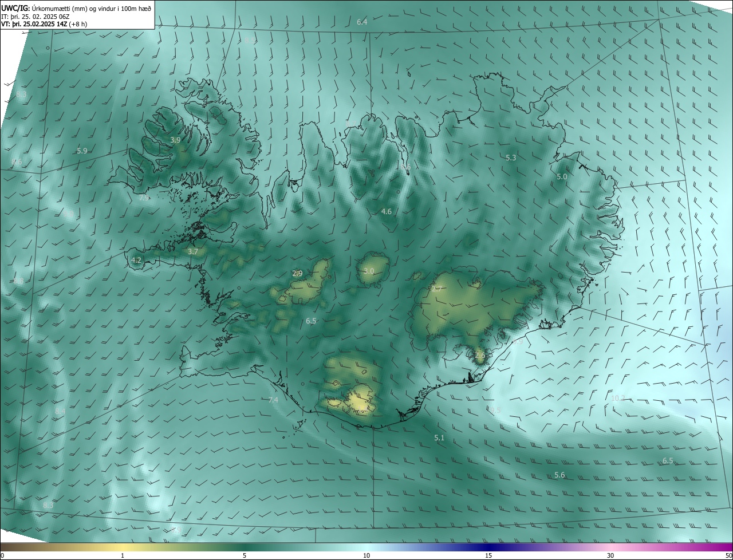
Task: Select the 5.1 value over the sea
Action: pos(439,437)
